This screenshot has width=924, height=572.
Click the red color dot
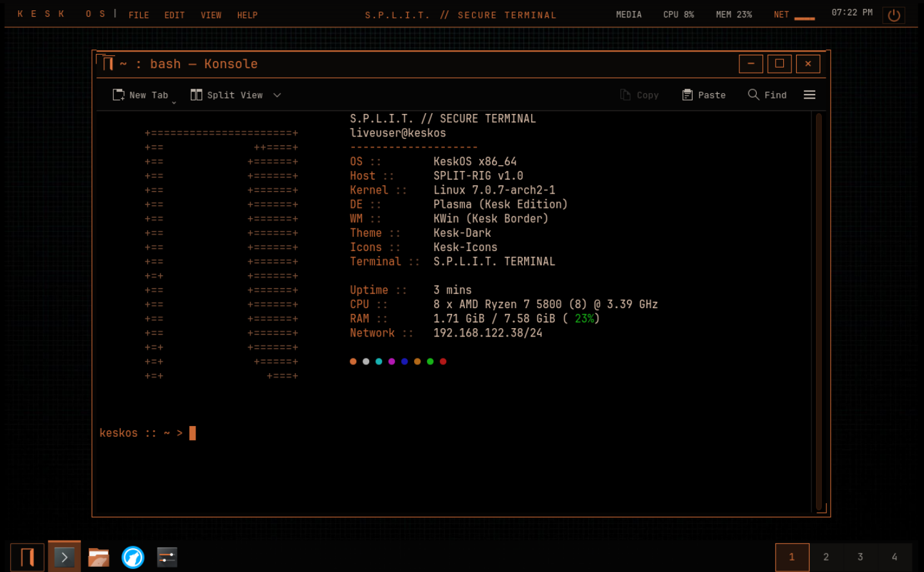[443, 362]
